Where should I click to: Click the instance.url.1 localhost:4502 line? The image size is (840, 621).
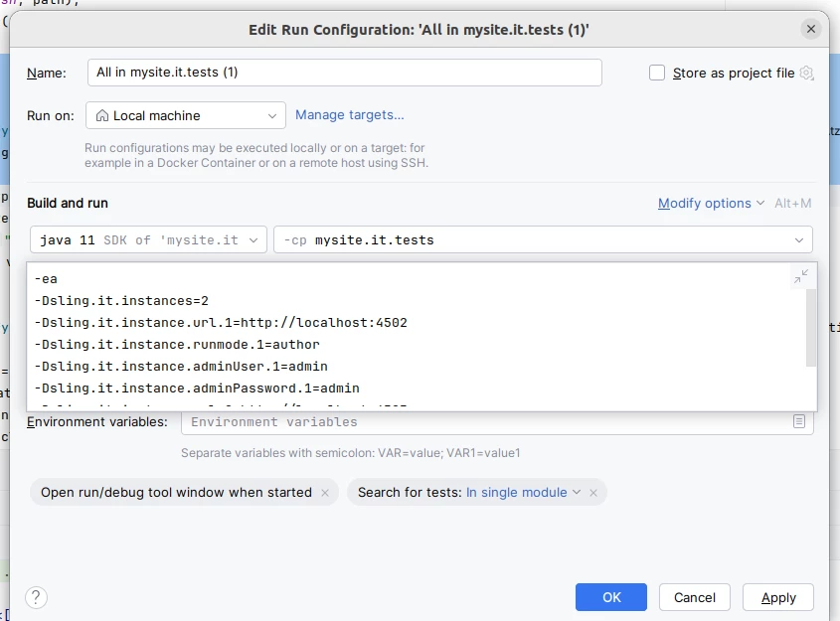(x=221, y=323)
